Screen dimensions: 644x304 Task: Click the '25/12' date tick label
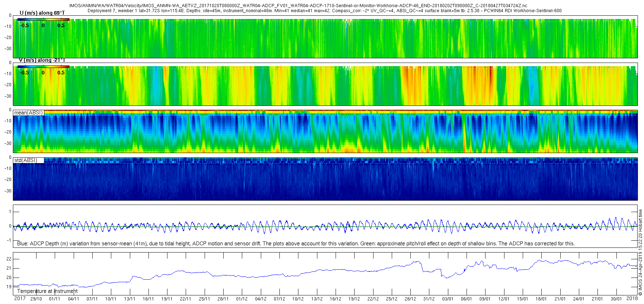(x=391, y=299)
